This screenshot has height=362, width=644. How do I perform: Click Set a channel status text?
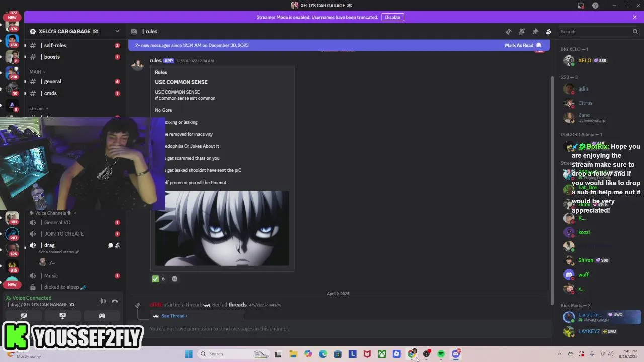click(58, 252)
